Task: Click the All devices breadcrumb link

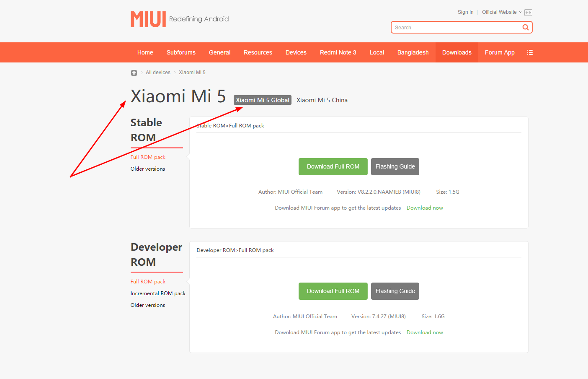Action: [158, 73]
